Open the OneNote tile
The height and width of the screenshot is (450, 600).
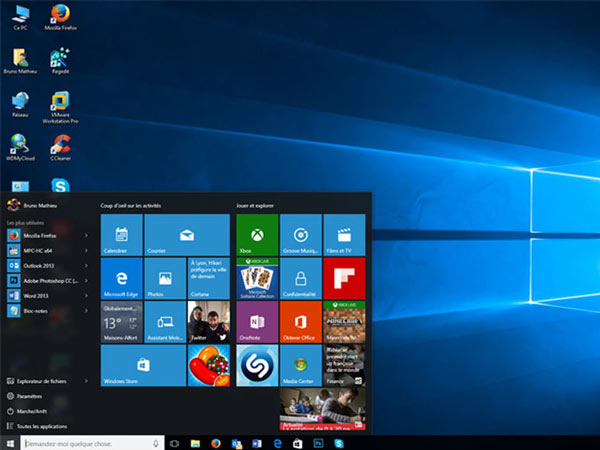[x=257, y=322]
